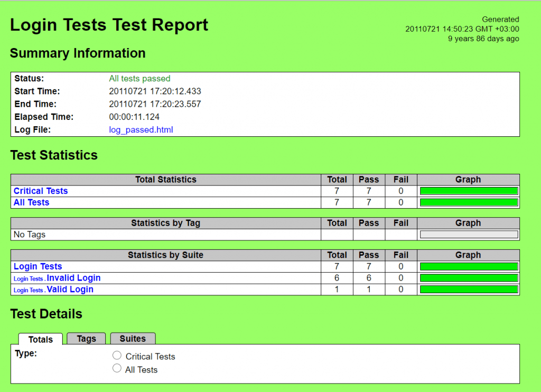Screen dimensions: 541x392
Task: Click the green pass bar for Critical Tests
Action: coord(468,191)
